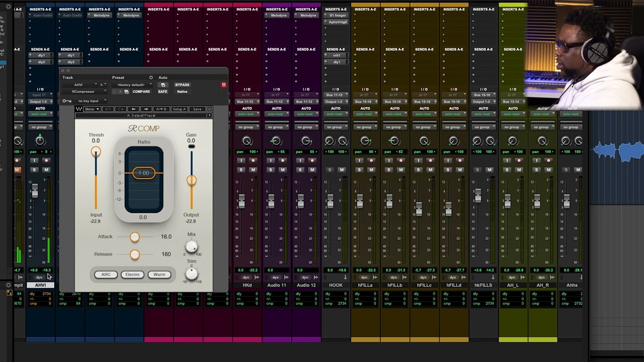
Task: Click Save button in RComp toolbar
Action: pos(197,109)
